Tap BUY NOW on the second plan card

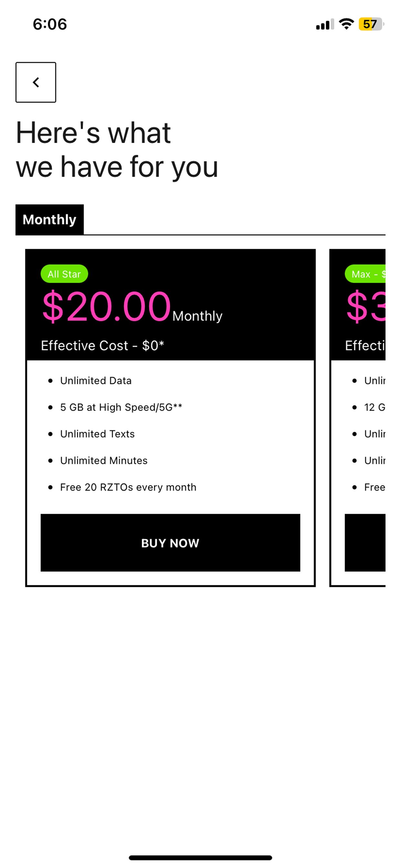click(365, 543)
